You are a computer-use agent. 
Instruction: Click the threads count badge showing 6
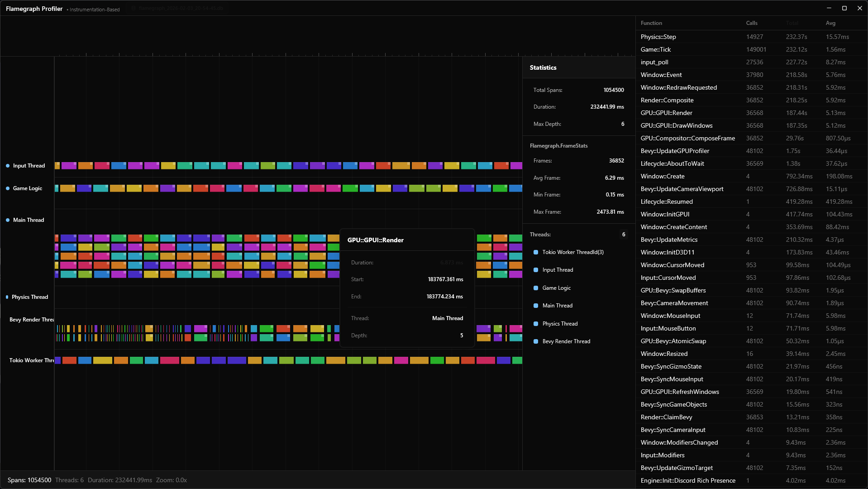point(624,235)
